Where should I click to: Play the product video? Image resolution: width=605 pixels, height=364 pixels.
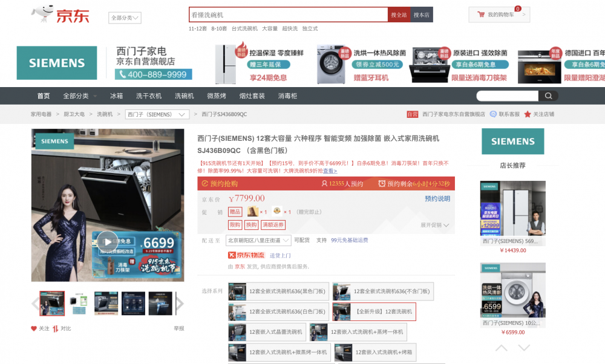click(x=107, y=242)
